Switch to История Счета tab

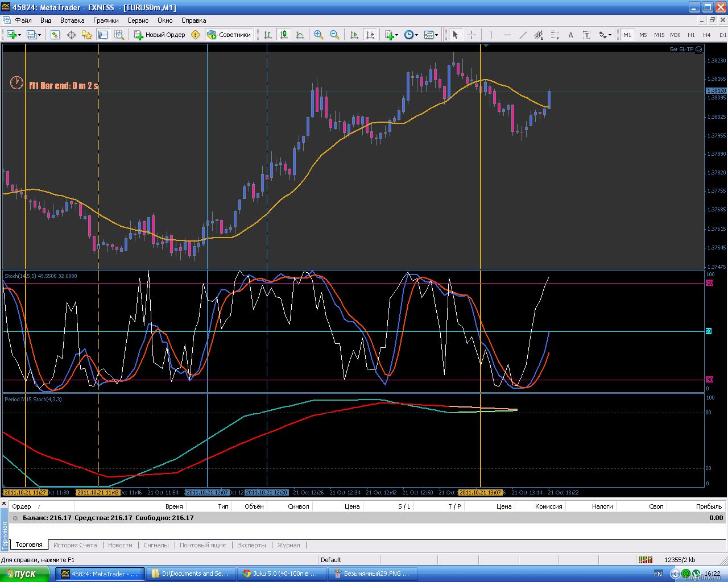point(75,545)
